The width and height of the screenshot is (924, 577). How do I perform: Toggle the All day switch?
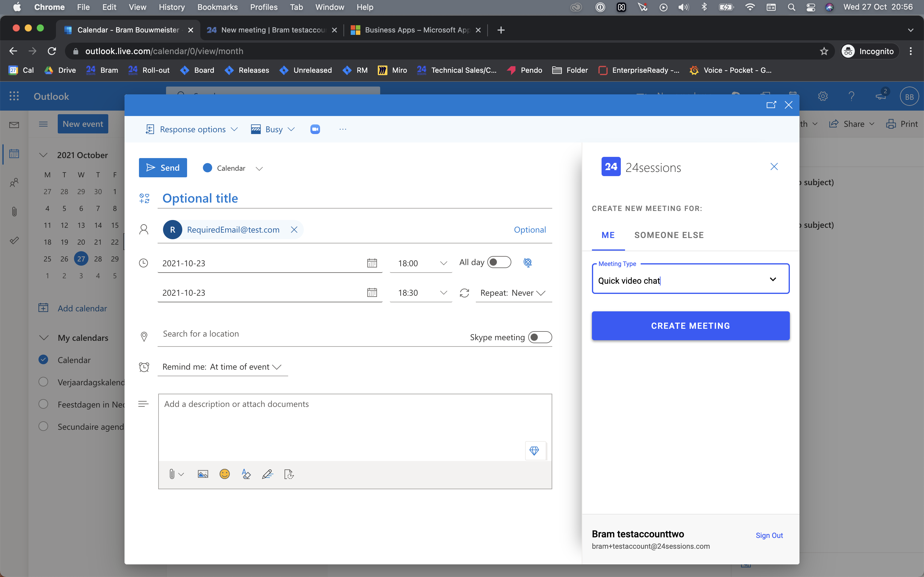pyautogui.click(x=499, y=262)
